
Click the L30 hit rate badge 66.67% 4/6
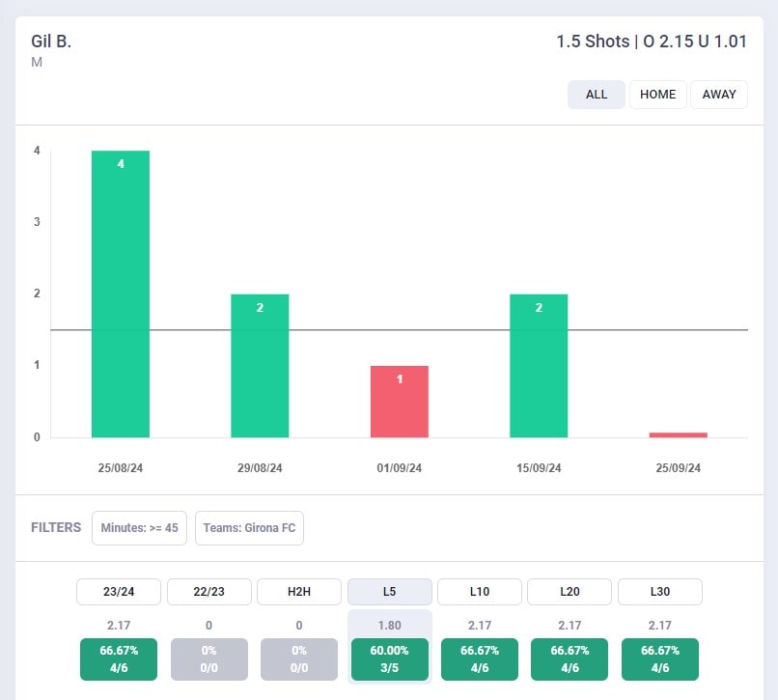tap(660, 659)
